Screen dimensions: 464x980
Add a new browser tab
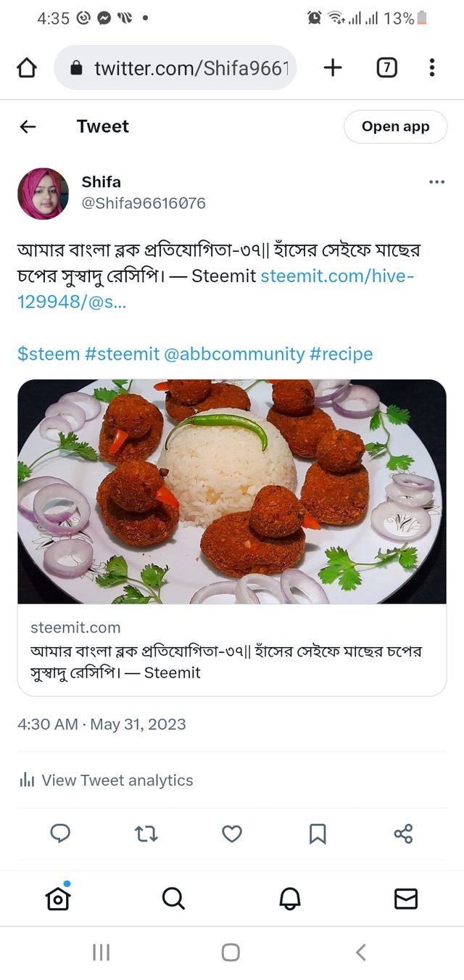[333, 68]
